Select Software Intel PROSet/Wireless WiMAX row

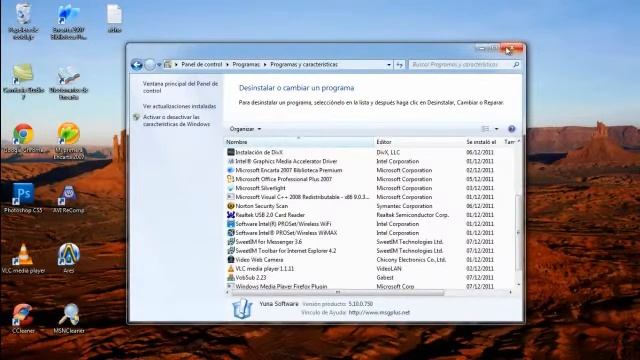tap(369, 233)
